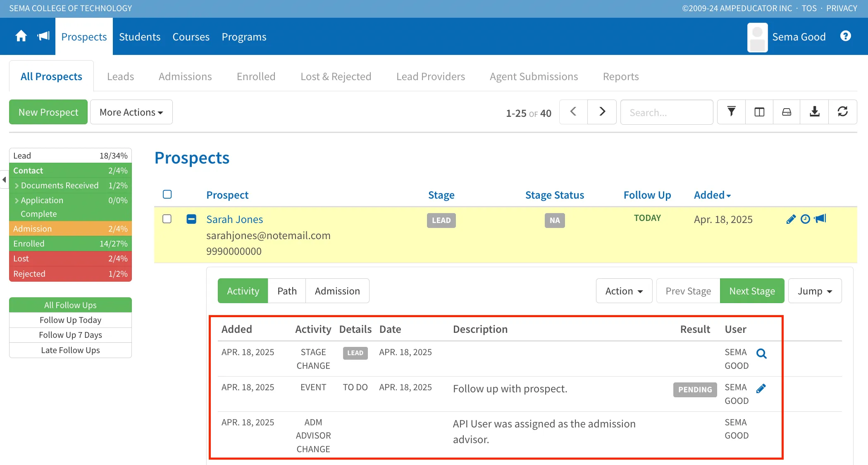Viewport: 868px width, 465px height.
Task: Edit Sarah Jones with pencil icon
Action: (791, 219)
